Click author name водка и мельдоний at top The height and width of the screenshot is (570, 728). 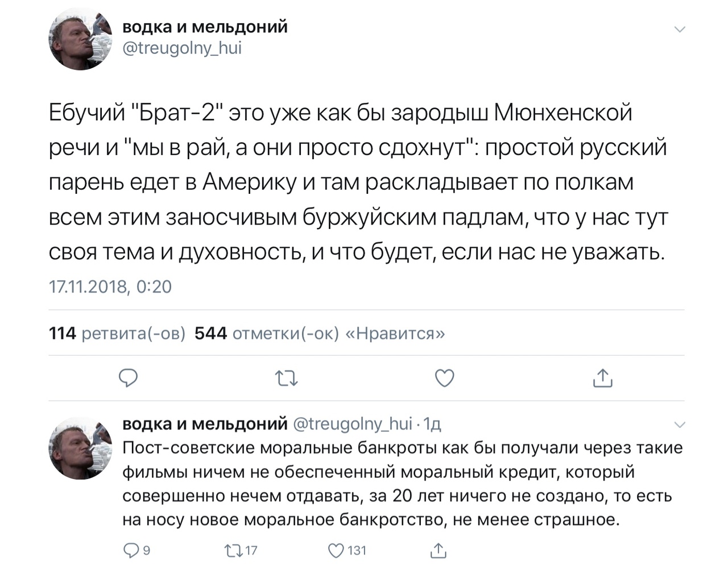coord(205,27)
